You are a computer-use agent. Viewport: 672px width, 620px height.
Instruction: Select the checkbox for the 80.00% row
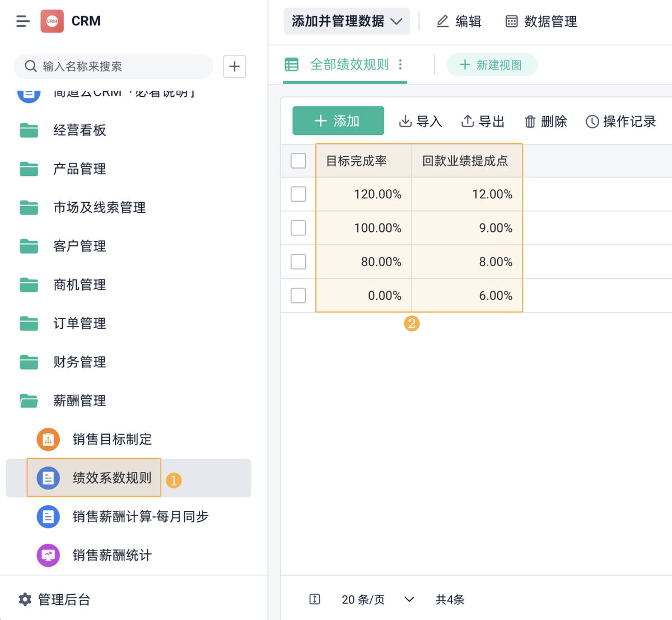298,262
